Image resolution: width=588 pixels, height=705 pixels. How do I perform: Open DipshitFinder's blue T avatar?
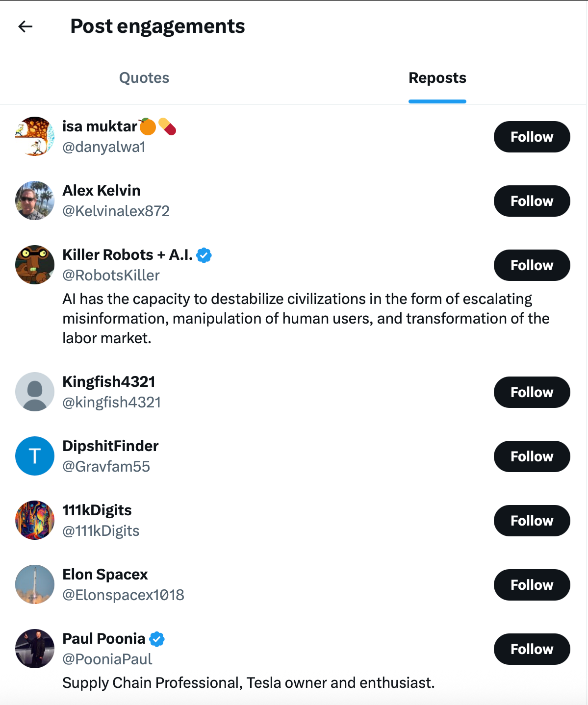coord(35,456)
